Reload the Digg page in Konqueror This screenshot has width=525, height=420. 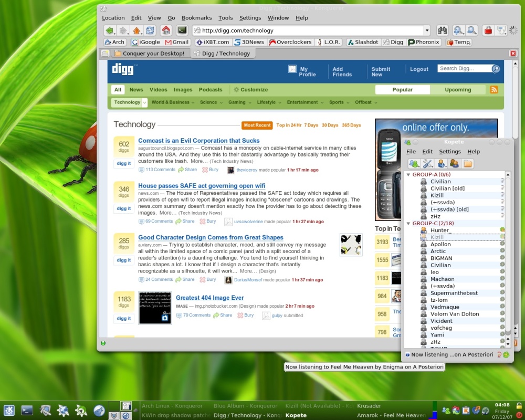click(150, 30)
